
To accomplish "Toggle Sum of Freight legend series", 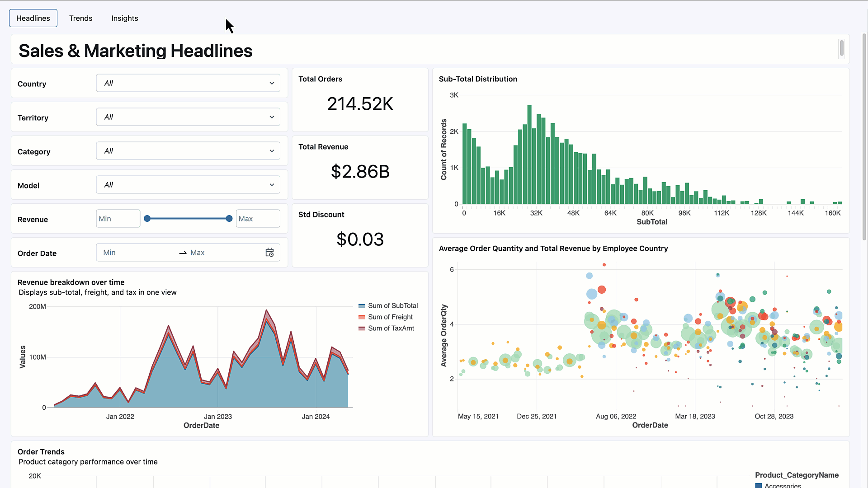I will 390,317.
